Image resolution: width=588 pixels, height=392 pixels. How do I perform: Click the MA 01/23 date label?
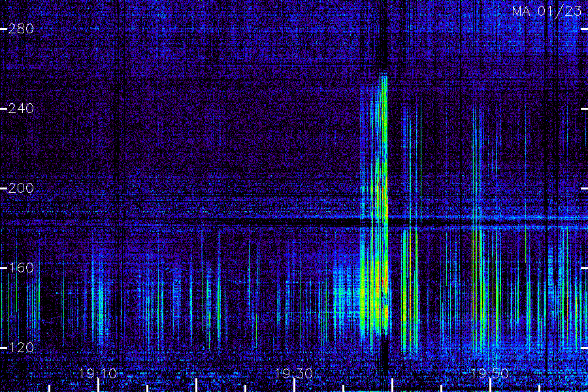click(547, 11)
